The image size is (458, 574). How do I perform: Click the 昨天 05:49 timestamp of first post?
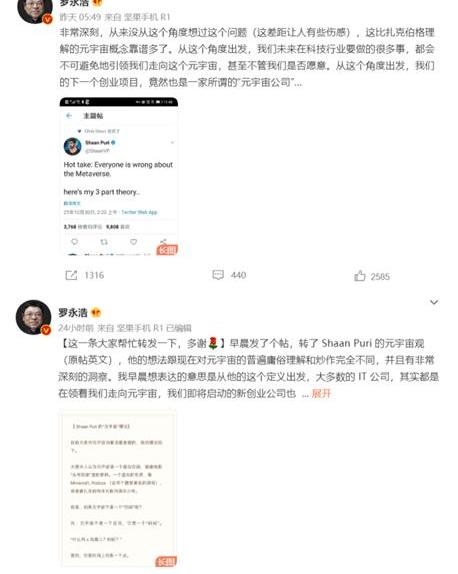pyautogui.click(x=81, y=17)
